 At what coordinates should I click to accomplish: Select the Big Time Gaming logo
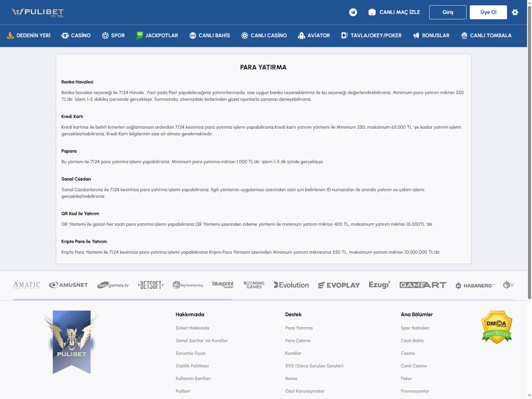point(188,285)
